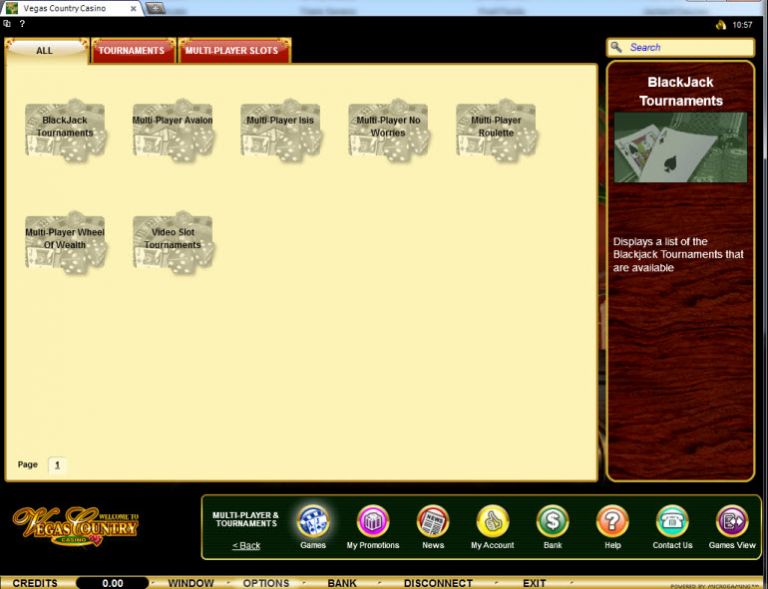
Task: Open the Multi-Player Avalon game tile
Action: (x=173, y=130)
